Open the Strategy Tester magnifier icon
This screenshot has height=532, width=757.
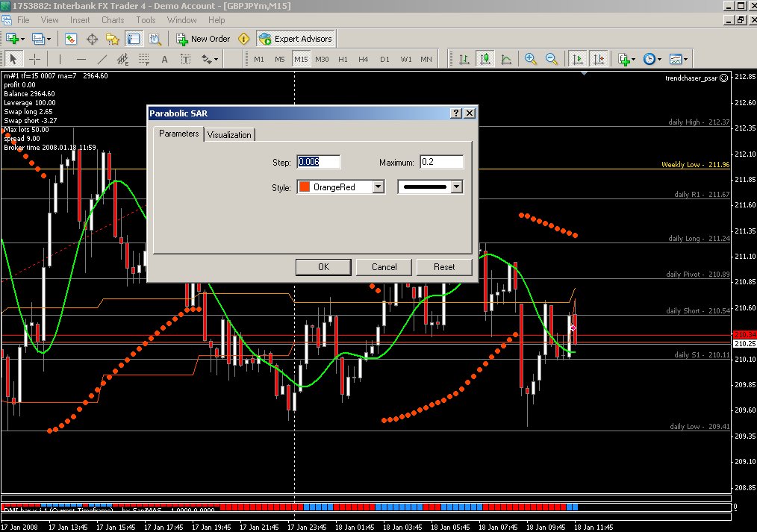(x=155, y=39)
